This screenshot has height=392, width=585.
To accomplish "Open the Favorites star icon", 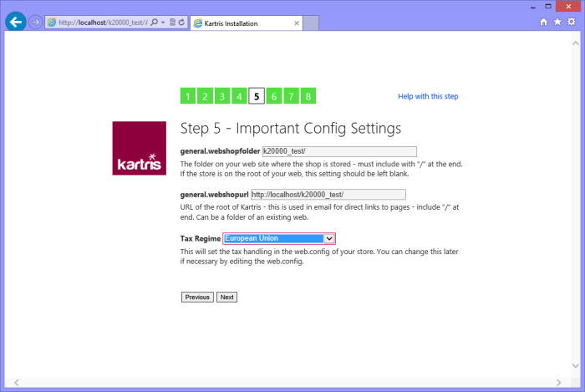I will pos(557,23).
